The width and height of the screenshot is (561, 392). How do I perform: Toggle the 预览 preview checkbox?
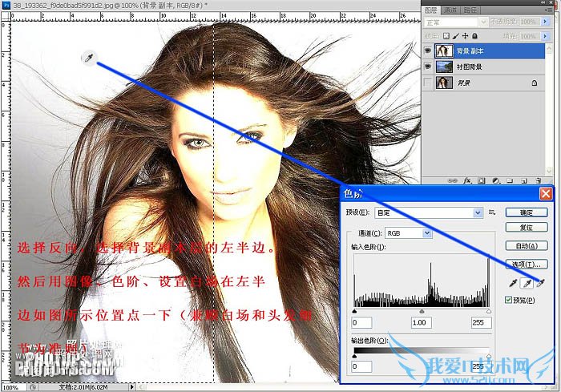pos(507,299)
